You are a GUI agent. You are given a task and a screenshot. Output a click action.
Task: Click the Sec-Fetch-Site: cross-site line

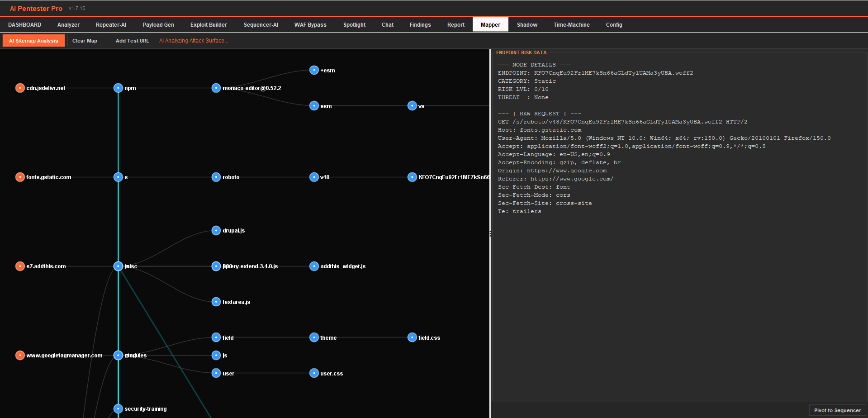tap(545, 203)
